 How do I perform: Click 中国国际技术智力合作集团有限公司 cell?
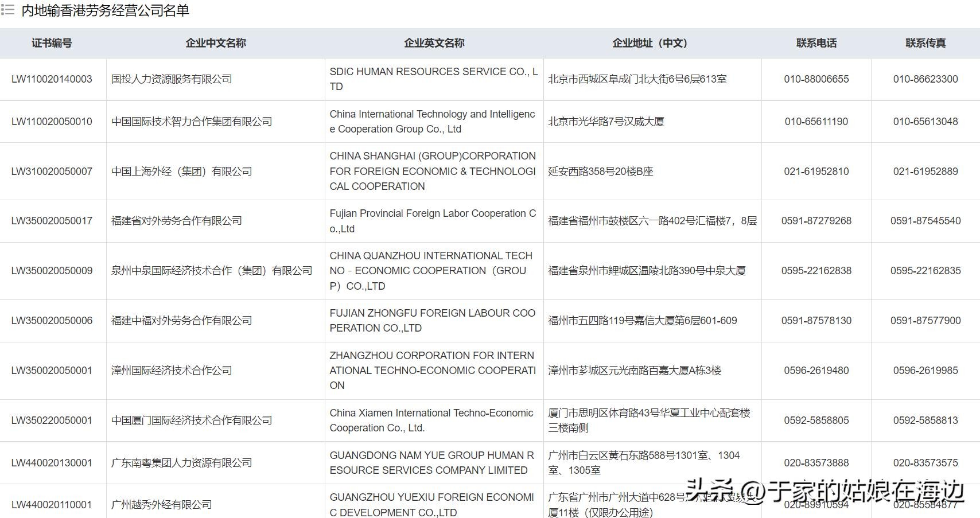[x=192, y=122]
